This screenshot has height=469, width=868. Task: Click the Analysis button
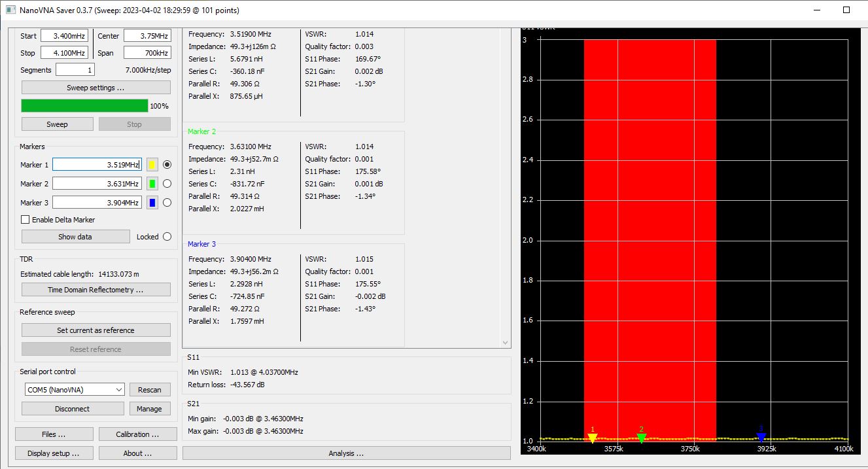click(346, 453)
